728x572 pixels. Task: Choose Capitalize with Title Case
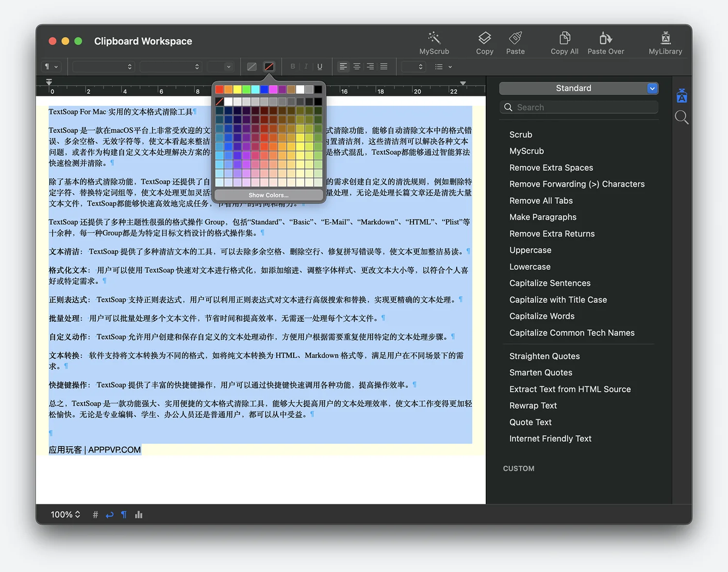[x=558, y=300]
